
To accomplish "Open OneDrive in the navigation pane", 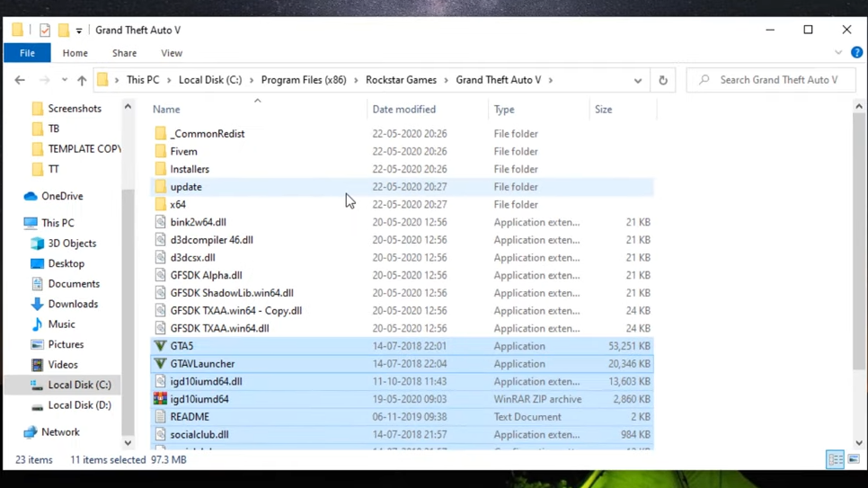I will tap(62, 196).
